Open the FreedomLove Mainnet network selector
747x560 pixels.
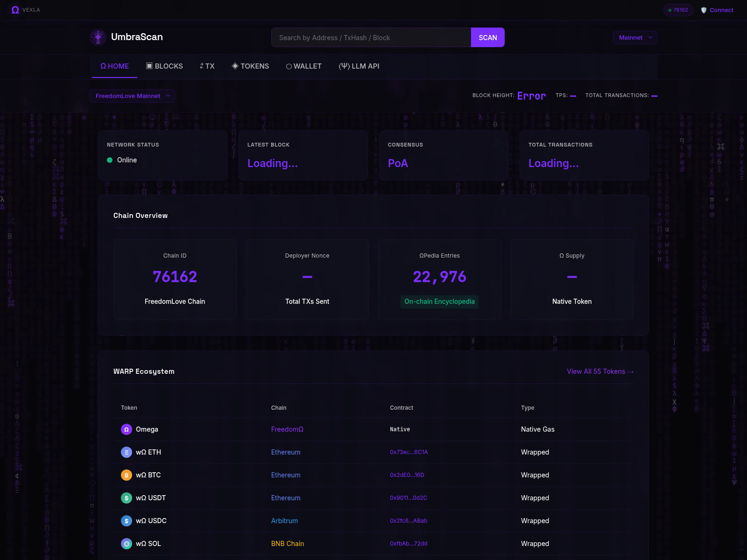(x=132, y=96)
